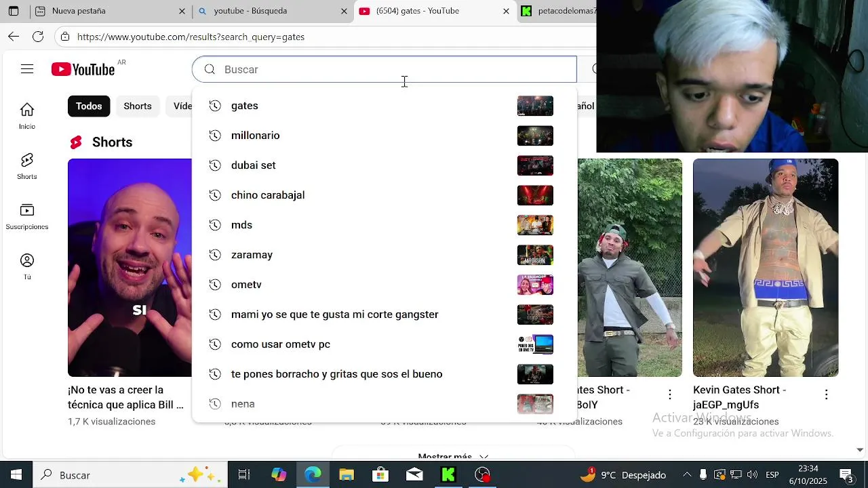This screenshot has width=868, height=488.
Task: Pick 'como usar ometv pc' suggestion
Action: pos(384,344)
